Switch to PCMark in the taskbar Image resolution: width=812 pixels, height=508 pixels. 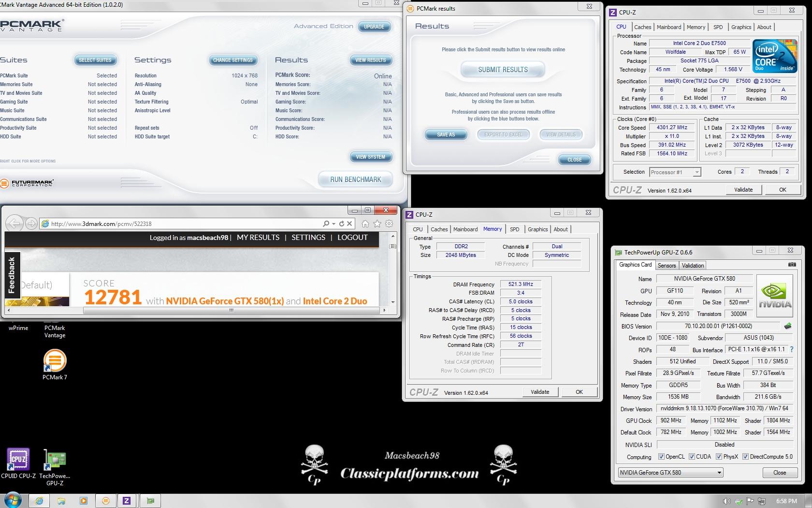tap(106, 501)
